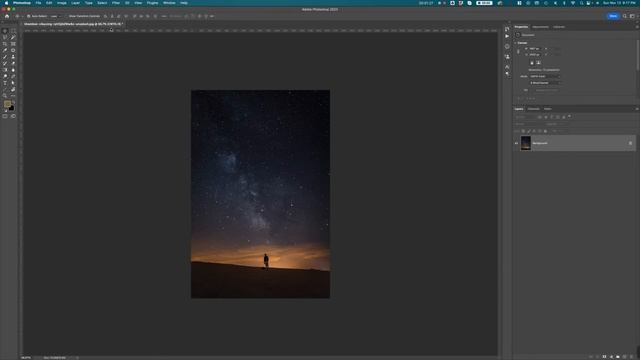Viewport: 640px width, 360px height.
Task: Select the Magic Wand tool
Action: 13,37
